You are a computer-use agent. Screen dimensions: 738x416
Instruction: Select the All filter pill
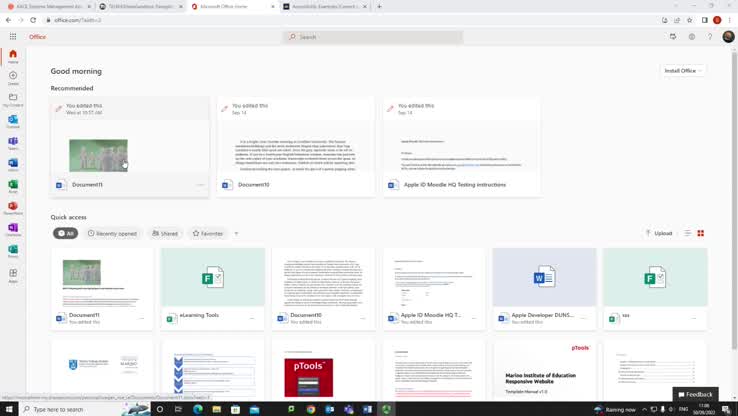coord(65,233)
